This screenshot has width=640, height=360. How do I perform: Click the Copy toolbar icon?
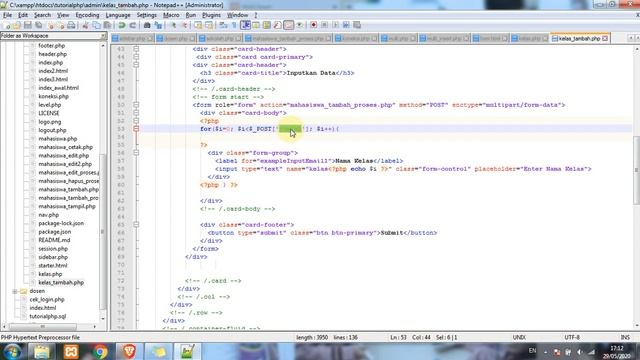(x=96, y=25)
